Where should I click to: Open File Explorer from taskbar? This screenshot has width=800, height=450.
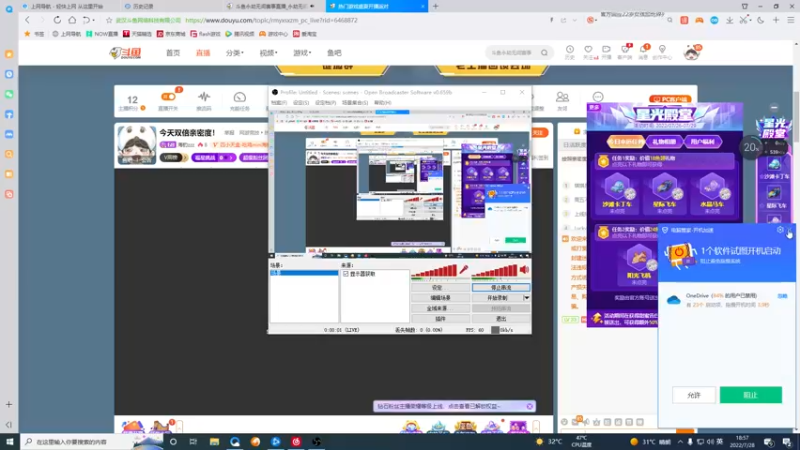tap(214, 442)
